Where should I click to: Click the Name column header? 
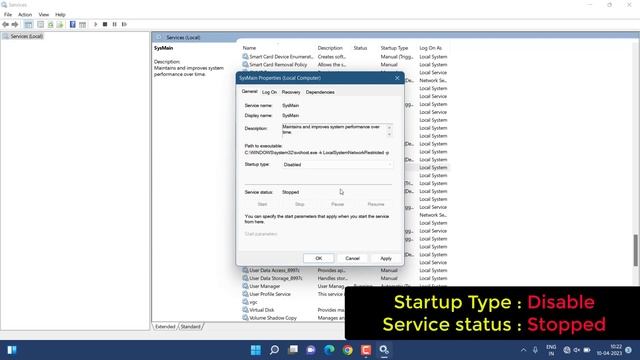(249, 48)
